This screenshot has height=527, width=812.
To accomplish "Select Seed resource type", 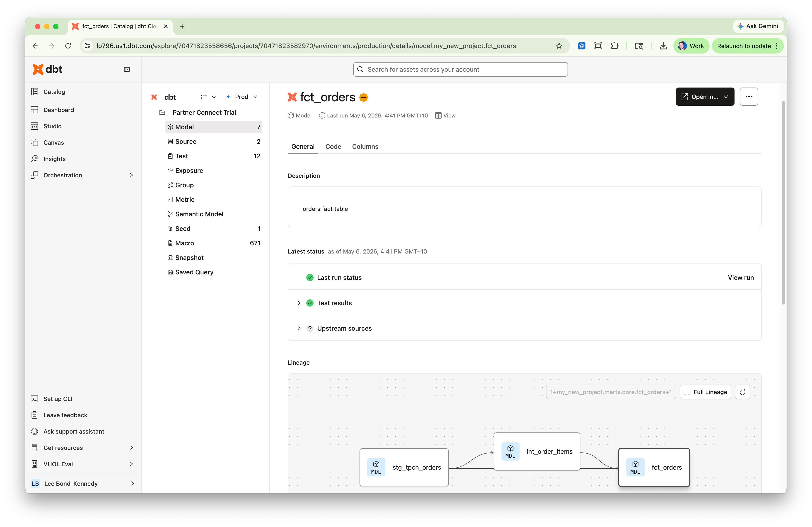I will tap(214, 229).
